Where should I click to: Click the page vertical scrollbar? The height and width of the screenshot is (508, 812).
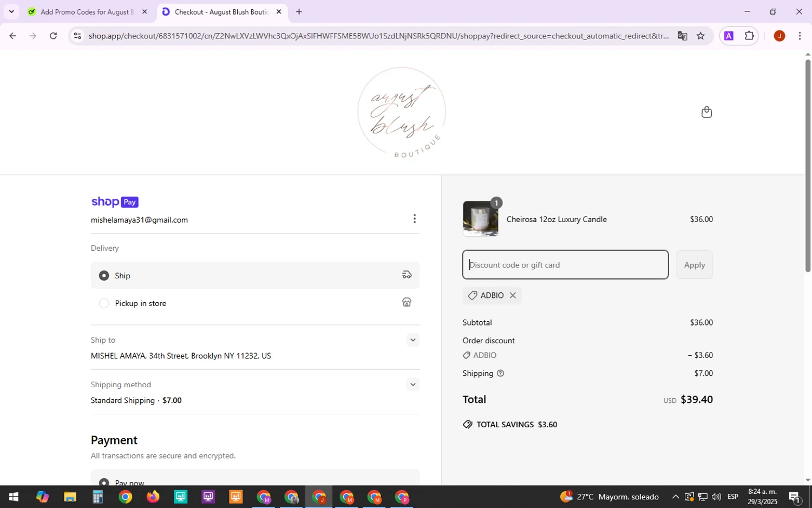[808, 166]
